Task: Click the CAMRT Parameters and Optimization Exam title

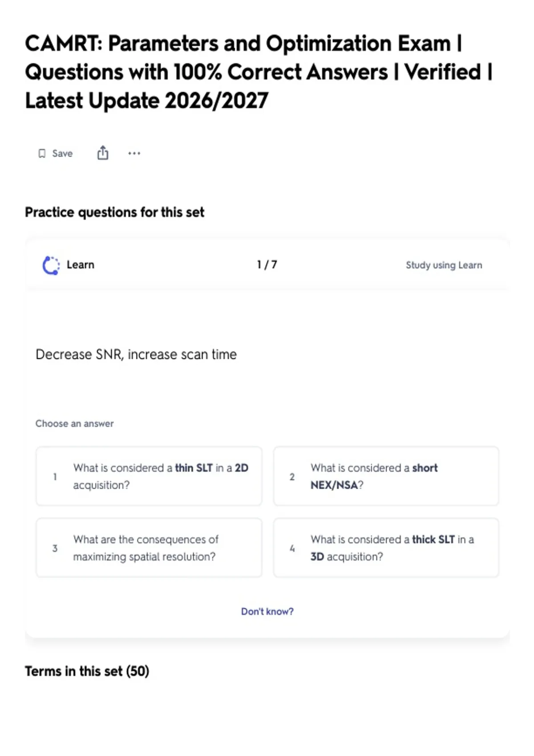Action: pos(259,72)
